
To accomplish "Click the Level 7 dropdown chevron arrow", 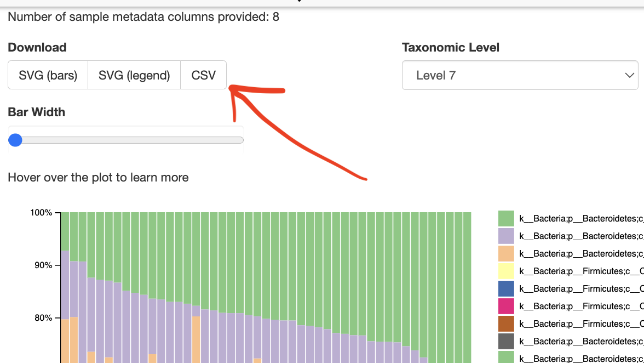I will [629, 76].
